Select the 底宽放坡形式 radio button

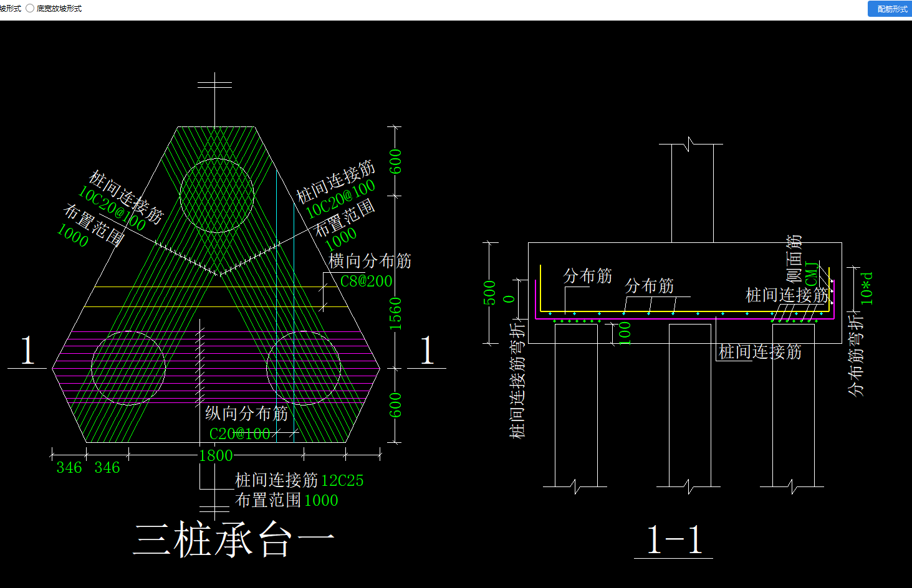pyautogui.click(x=30, y=9)
